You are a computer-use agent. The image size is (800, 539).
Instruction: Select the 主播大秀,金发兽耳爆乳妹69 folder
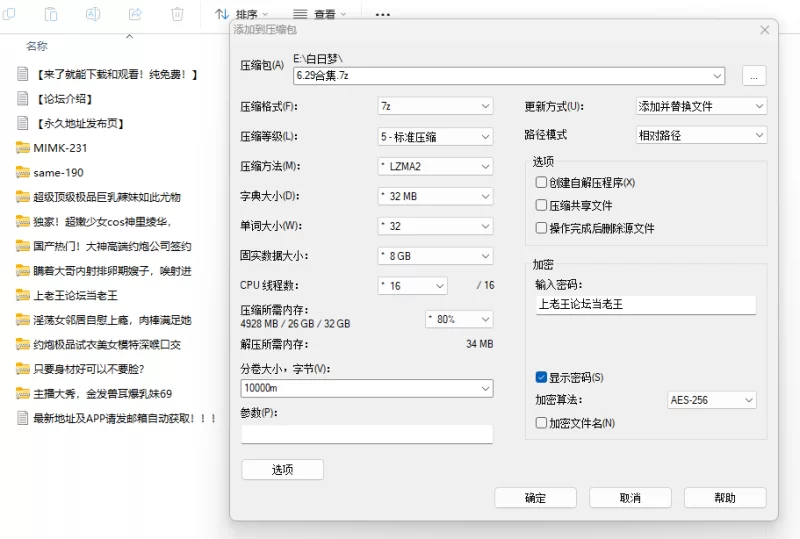pos(94,394)
